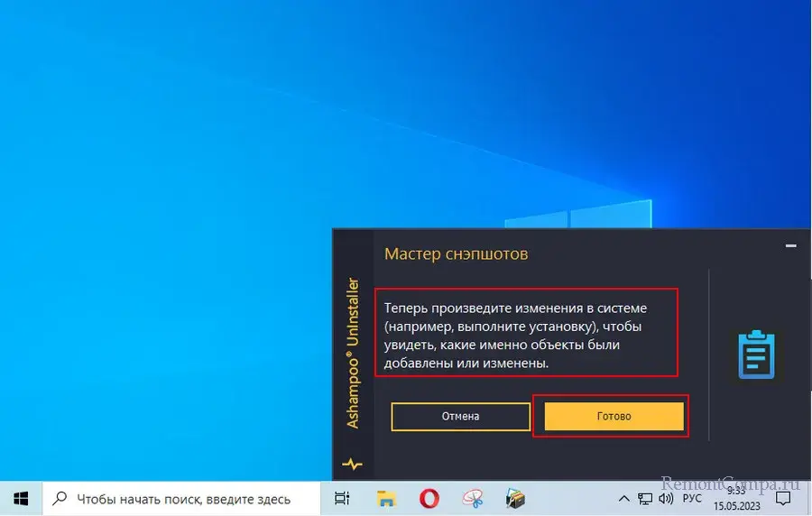Click the clipboard snapshot icon
The image size is (812, 516).
756,355
